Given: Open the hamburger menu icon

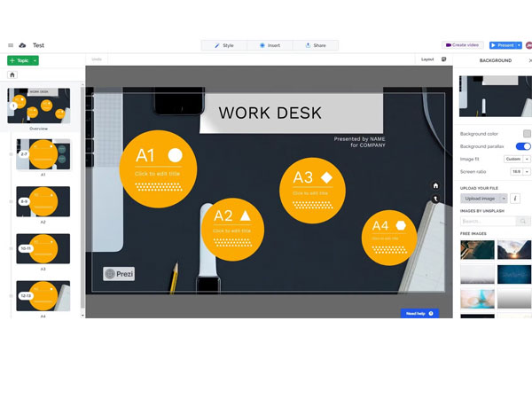Looking at the screenshot, I should tap(11, 45).
